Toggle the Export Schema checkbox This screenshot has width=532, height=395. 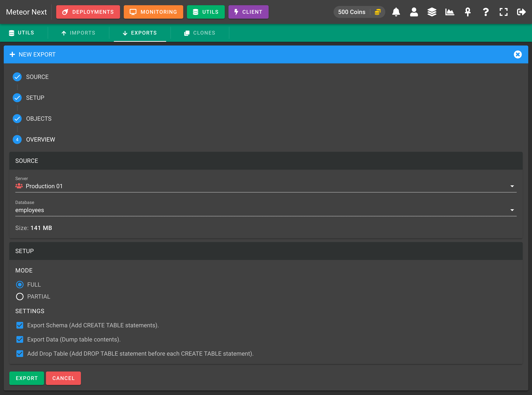click(20, 325)
